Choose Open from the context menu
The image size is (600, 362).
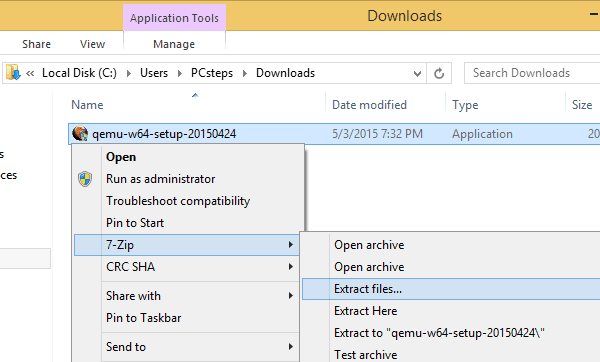[x=121, y=157]
